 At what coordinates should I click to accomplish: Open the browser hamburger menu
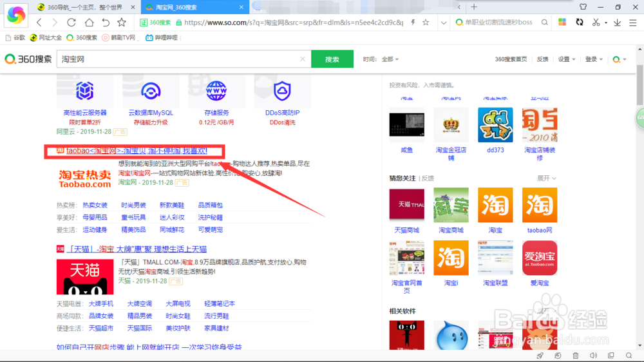coord(633,23)
